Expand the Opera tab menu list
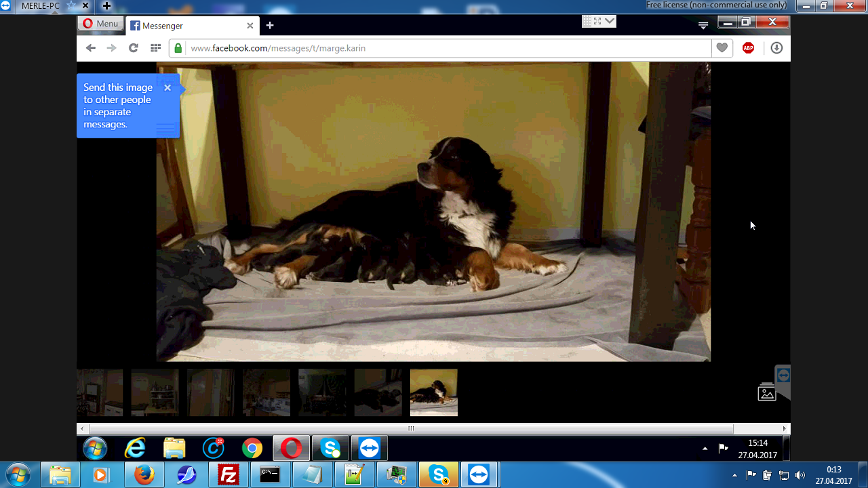This screenshot has width=868, height=488. [x=703, y=26]
